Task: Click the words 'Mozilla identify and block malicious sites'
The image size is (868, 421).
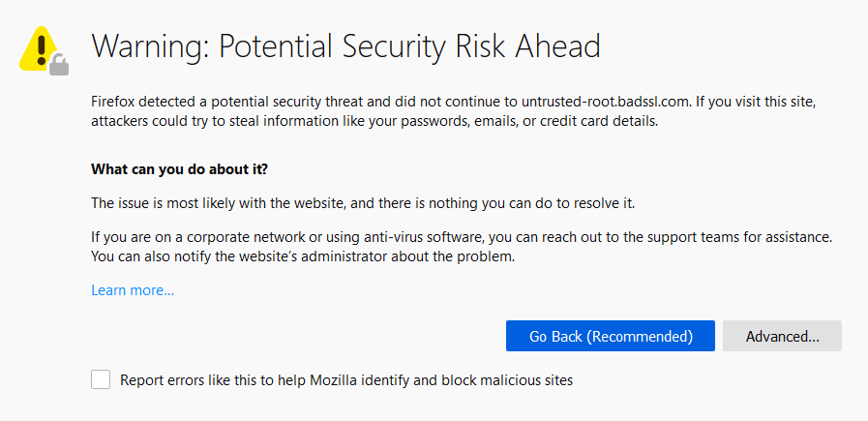Action: click(x=441, y=380)
